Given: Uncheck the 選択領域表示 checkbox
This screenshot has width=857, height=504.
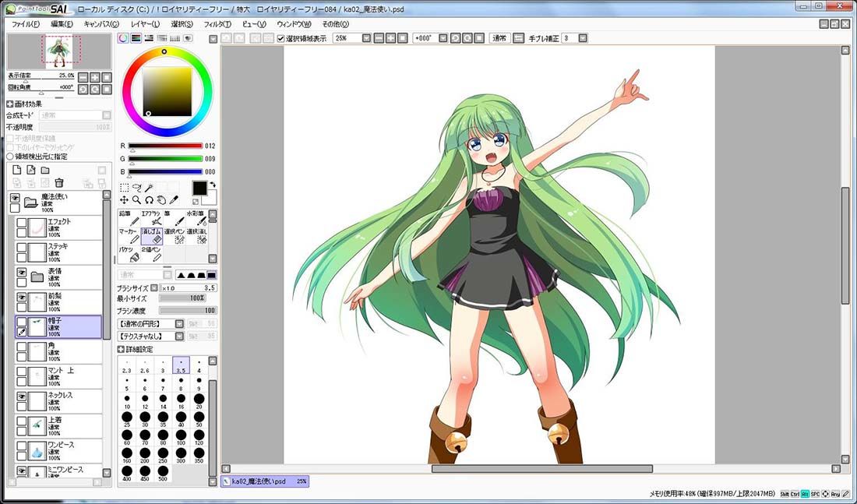Looking at the screenshot, I should pyautogui.click(x=281, y=38).
